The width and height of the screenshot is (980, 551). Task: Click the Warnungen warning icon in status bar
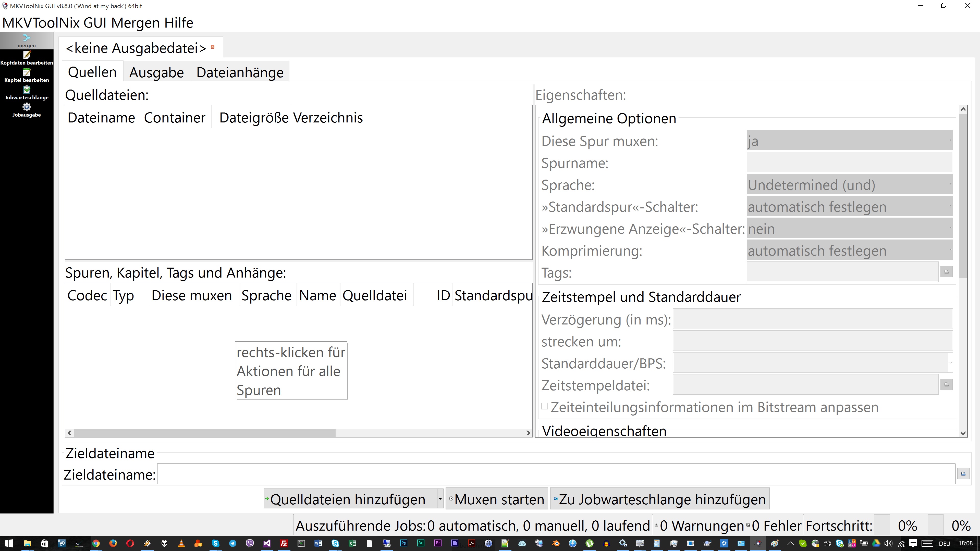(x=656, y=525)
